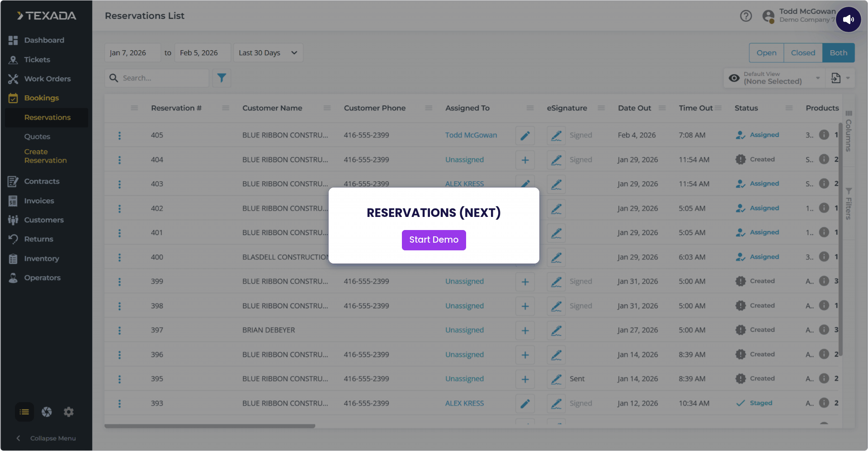Click Todd McGowan assignee link

click(x=471, y=135)
